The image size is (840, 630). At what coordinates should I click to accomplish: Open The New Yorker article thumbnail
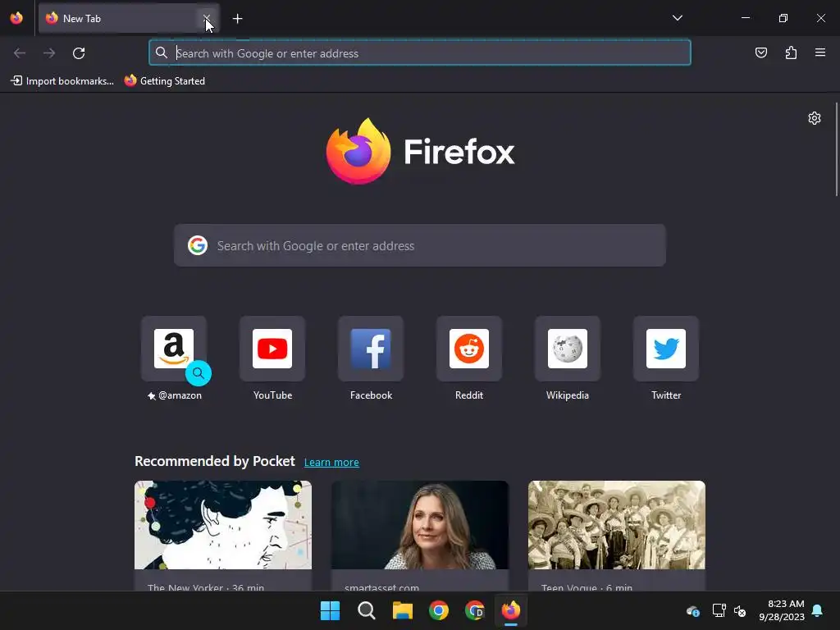click(x=223, y=525)
